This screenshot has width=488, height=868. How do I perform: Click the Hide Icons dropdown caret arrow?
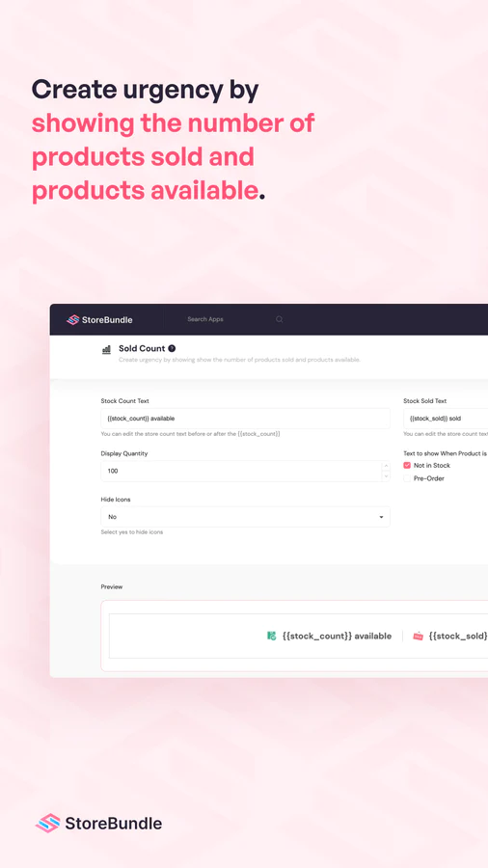click(x=381, y=517)
